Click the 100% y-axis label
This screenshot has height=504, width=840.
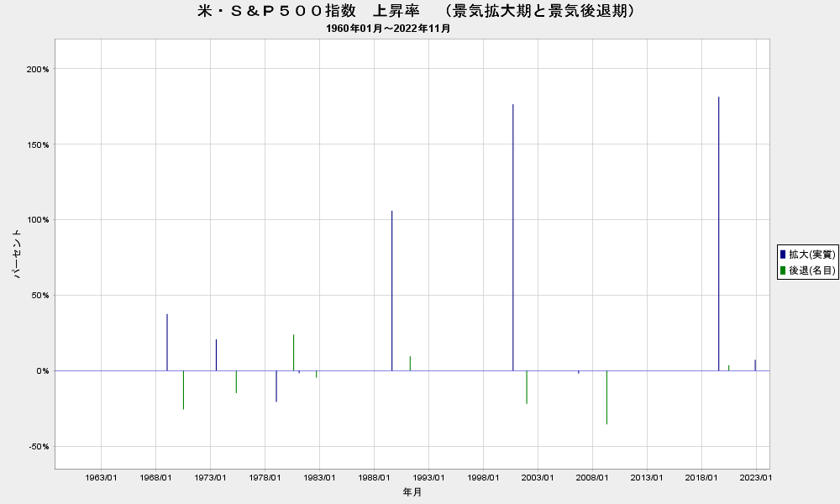38,219
